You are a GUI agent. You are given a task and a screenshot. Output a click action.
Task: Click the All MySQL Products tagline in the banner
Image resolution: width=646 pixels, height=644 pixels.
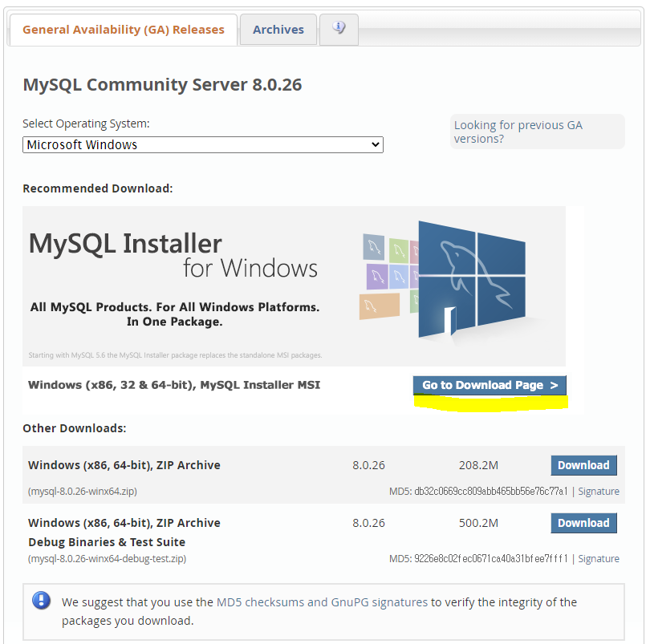(175, 314)
